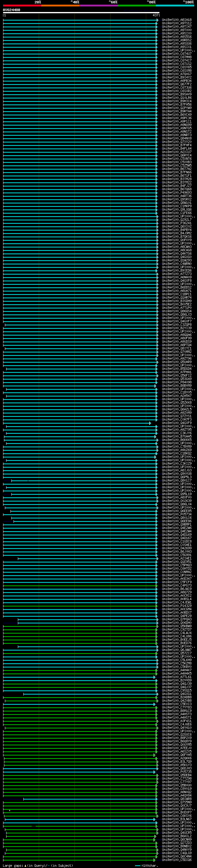Select hit label UniRef100_C5XNT6
This screenshot has width=197, height=868.
[177, 159]
